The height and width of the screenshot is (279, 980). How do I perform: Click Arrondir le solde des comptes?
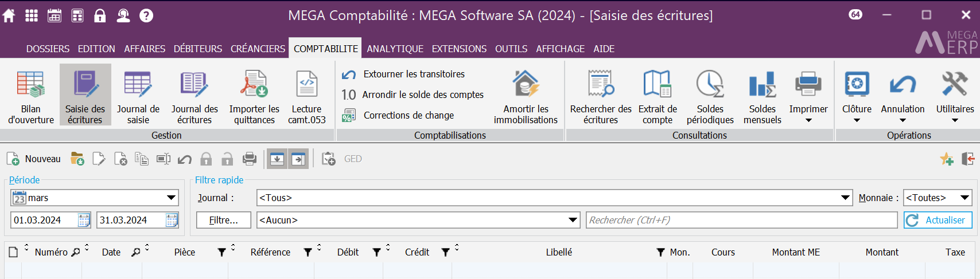click(413, 95)
